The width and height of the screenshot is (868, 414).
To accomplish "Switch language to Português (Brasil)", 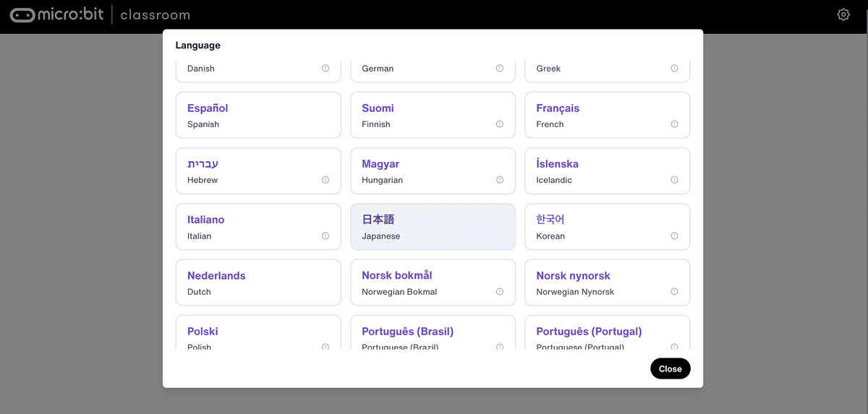I will click(433, 334).
